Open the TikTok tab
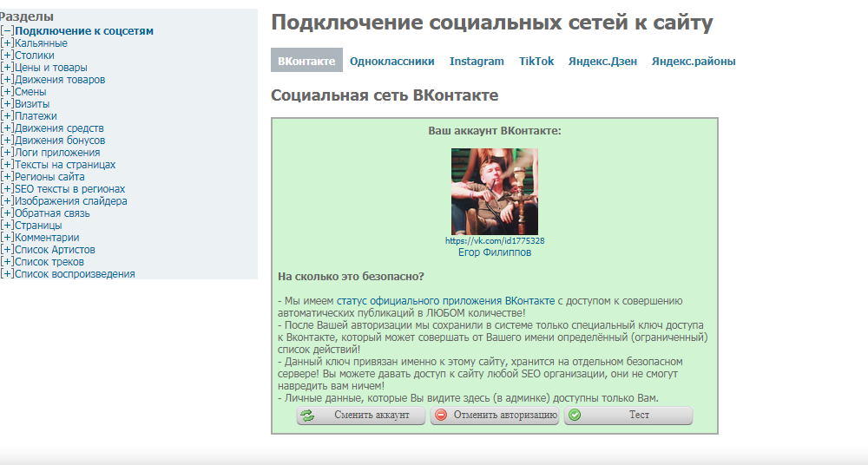This screenshot has width=868, height=465. (536, 62)
